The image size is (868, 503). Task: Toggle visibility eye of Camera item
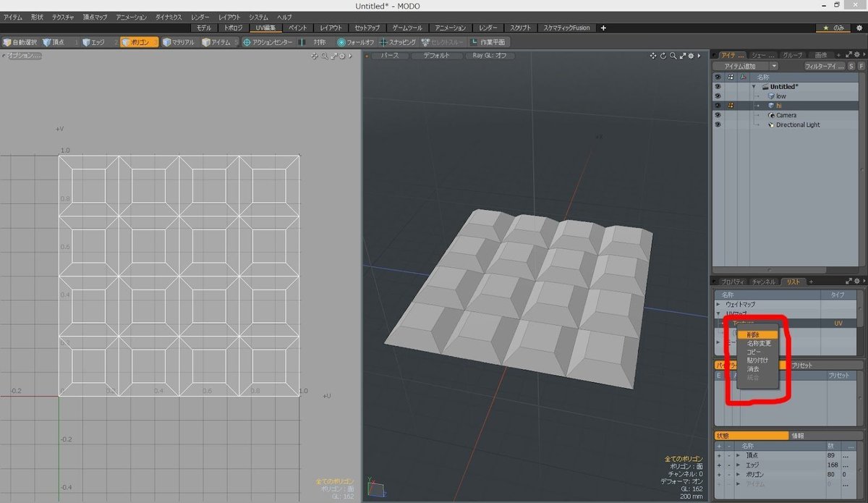[718, 114]
